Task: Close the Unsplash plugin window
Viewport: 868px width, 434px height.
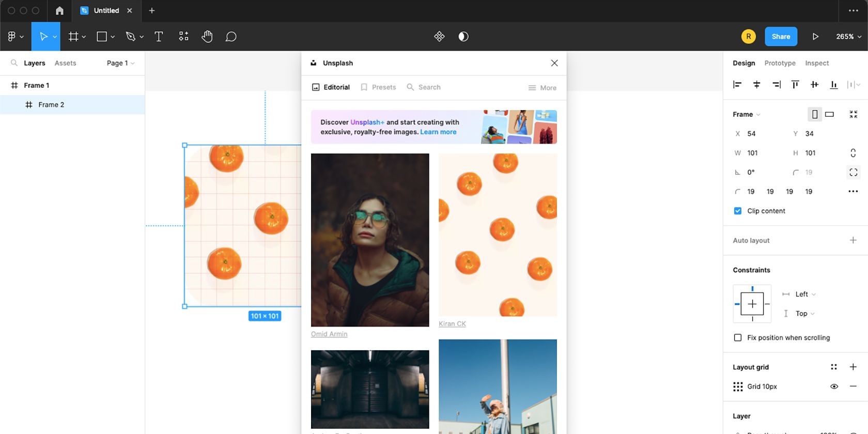Action: click(x=554, y=63)
